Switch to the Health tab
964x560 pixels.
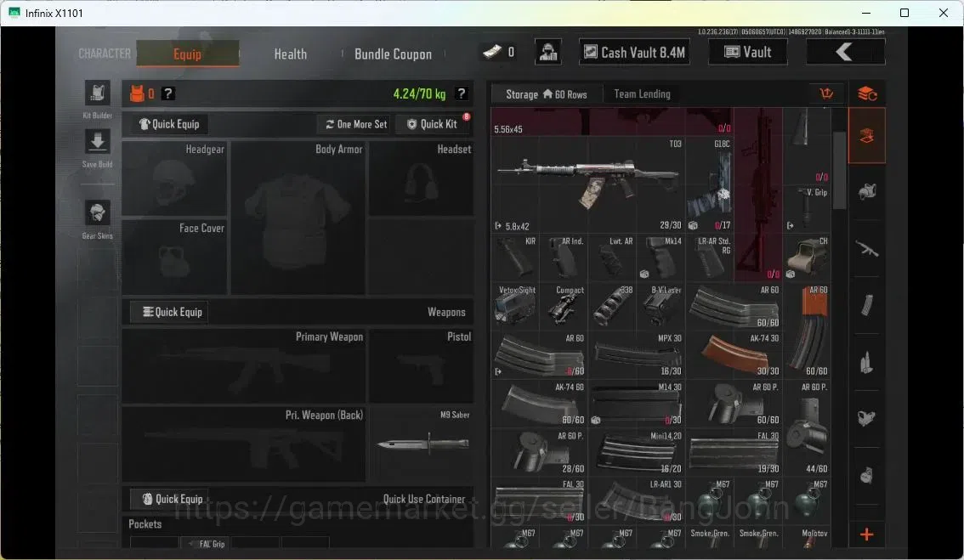[x=290, y=54]
